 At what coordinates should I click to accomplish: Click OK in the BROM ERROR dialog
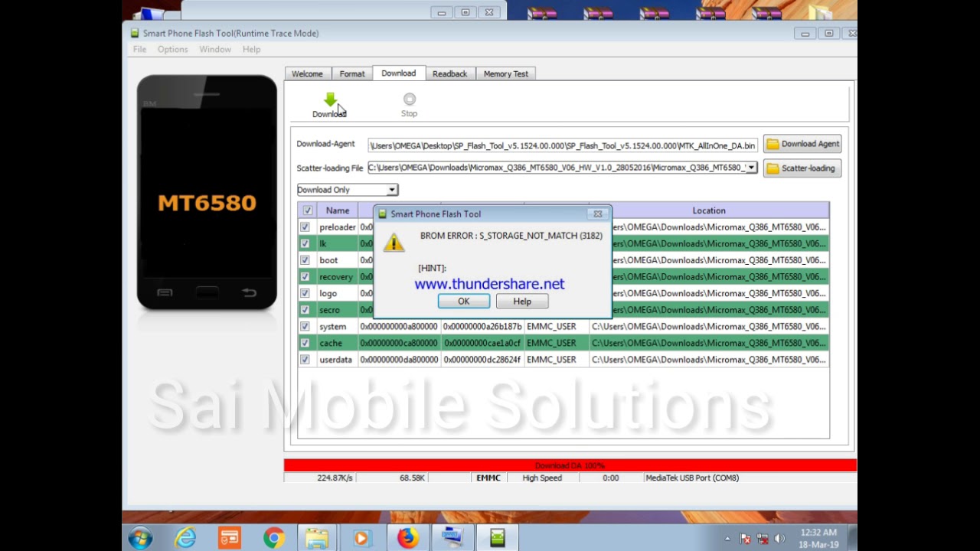pos(464,302)
